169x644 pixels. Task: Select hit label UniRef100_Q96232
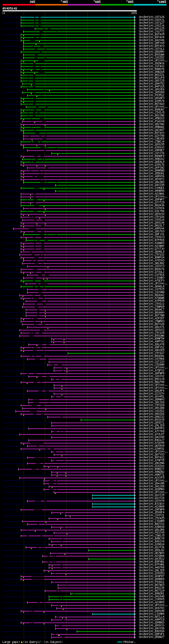152,417
